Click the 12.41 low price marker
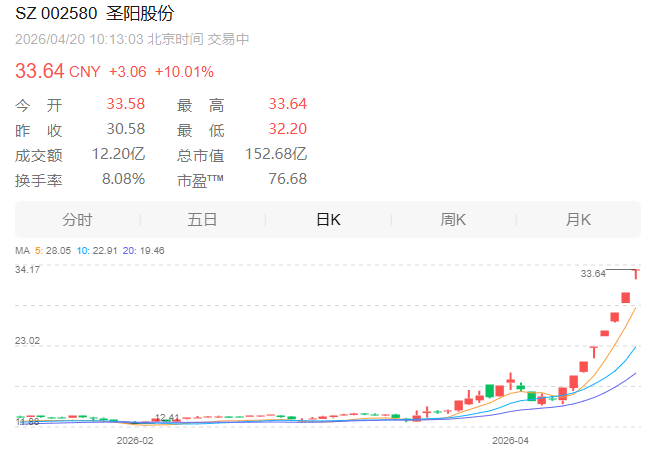Image resolution: width=653 pixels, height=457 pixels. pyautogui.click(x=167, y=417)
